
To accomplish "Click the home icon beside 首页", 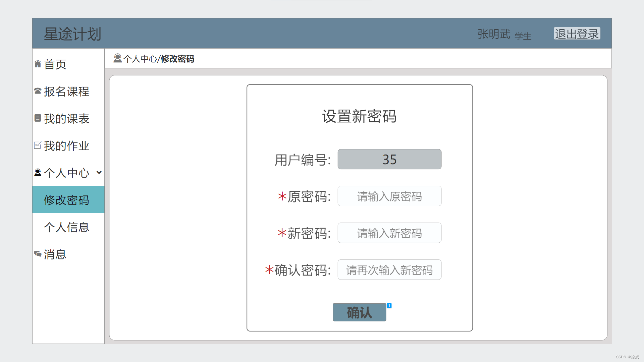I will click(x=38, y=64).
